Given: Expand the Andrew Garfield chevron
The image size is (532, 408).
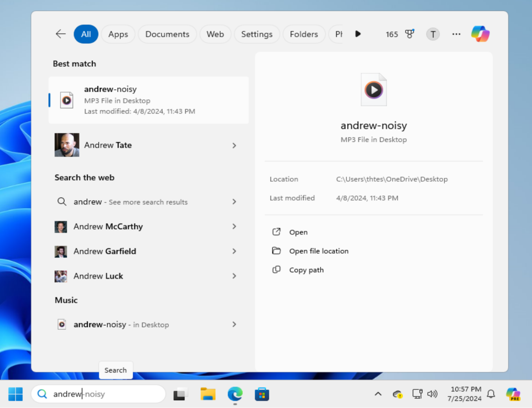Looking at the screenshot, I should (x=234, y=251).
